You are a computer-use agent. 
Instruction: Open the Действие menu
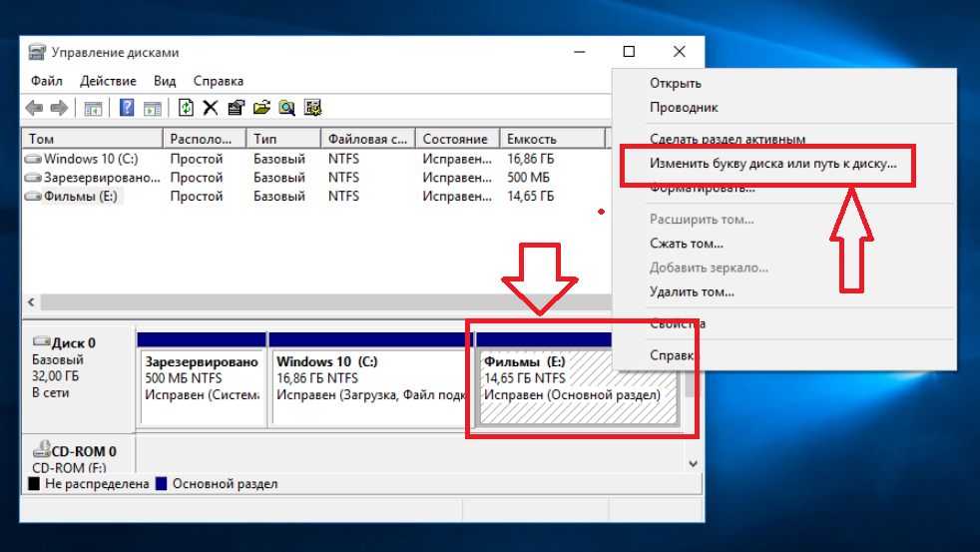coord(108,81)
